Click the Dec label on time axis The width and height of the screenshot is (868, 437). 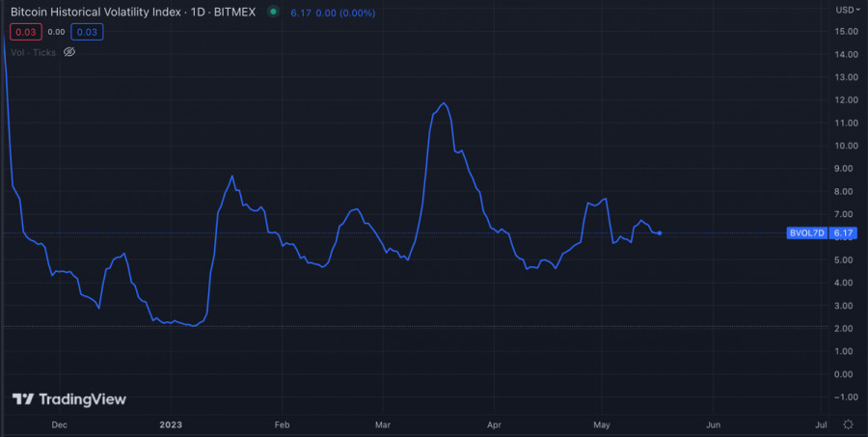point(58,424)
